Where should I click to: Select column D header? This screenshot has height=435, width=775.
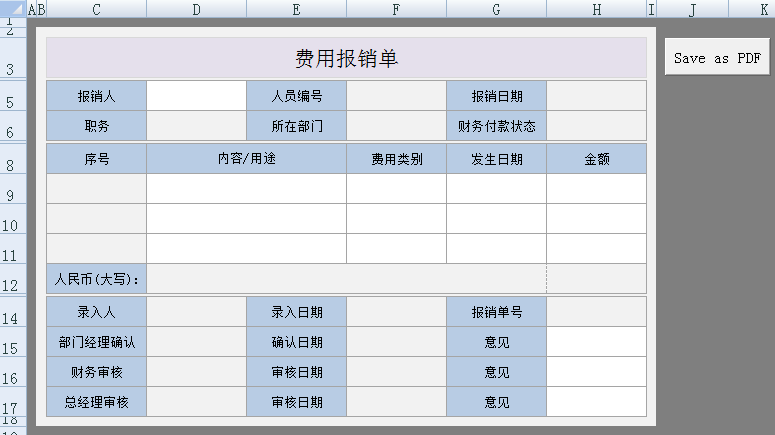tap(196, 9)
